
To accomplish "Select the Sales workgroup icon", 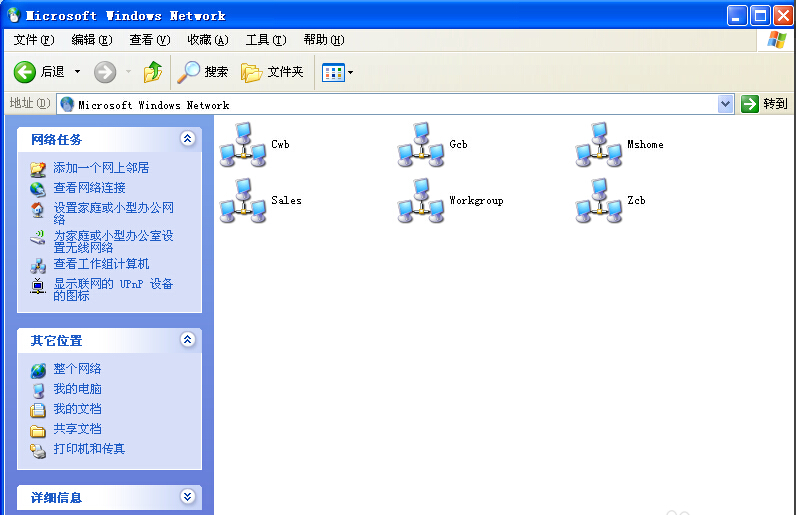I will [x=243, y=201].
